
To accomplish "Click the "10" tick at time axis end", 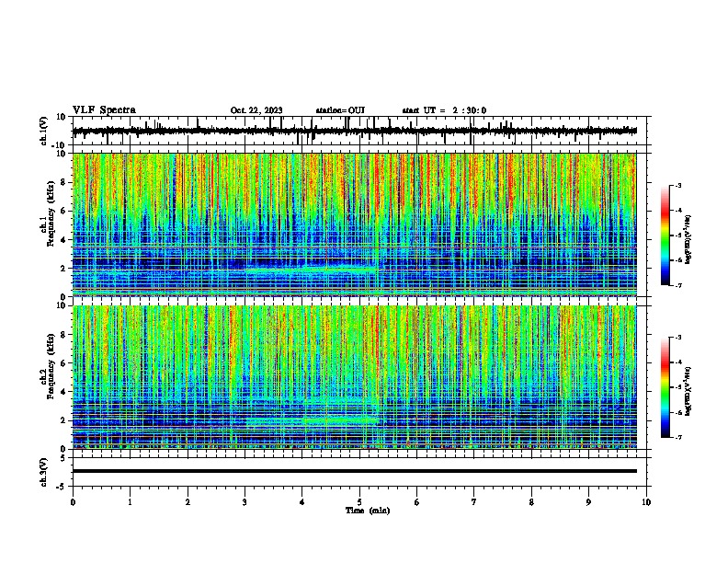I will pos(646,502).
